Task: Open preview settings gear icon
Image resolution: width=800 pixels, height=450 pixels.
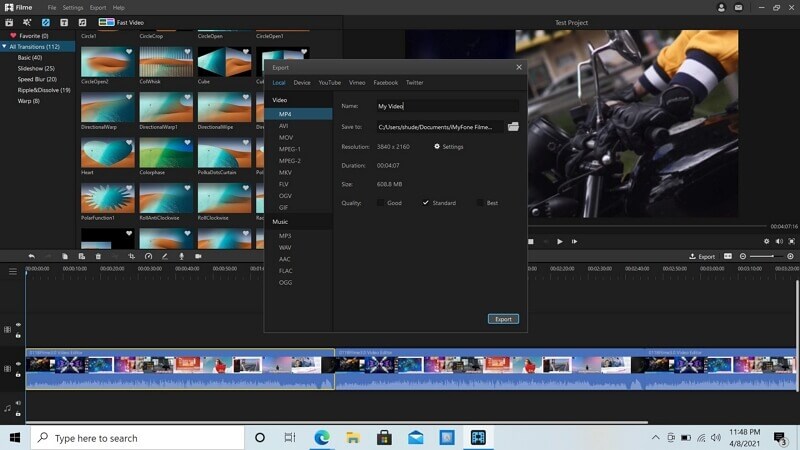Action: (766, 241)
